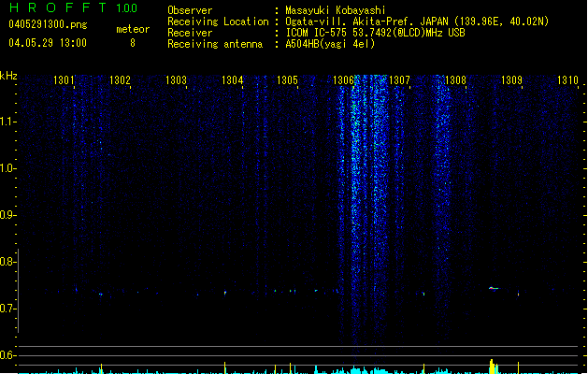Click the 0.9 kHz frequency label

7,215
